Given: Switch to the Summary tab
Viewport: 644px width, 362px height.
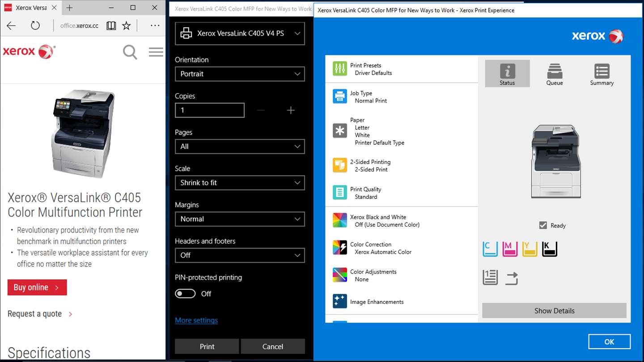Looking at the screenshot, I should [602, 74].
